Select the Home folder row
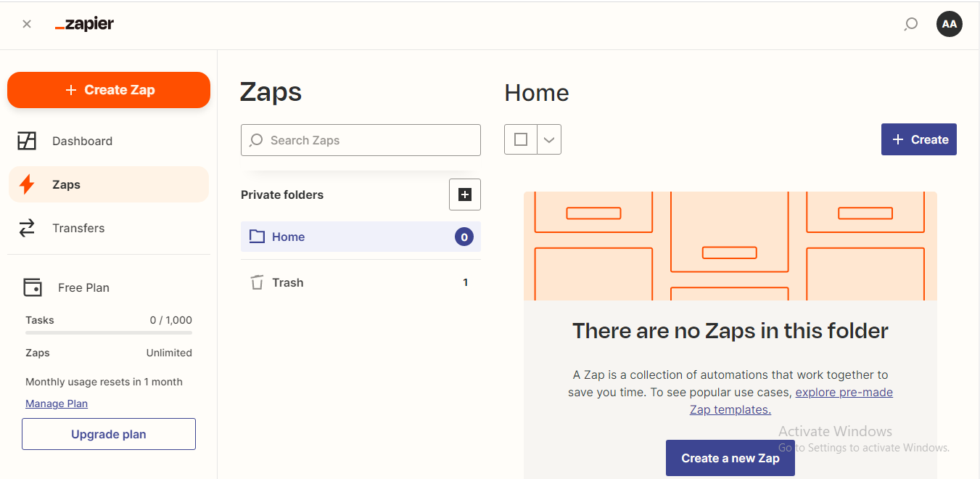Viewport: 980px width, 479px height. [361, 237]
